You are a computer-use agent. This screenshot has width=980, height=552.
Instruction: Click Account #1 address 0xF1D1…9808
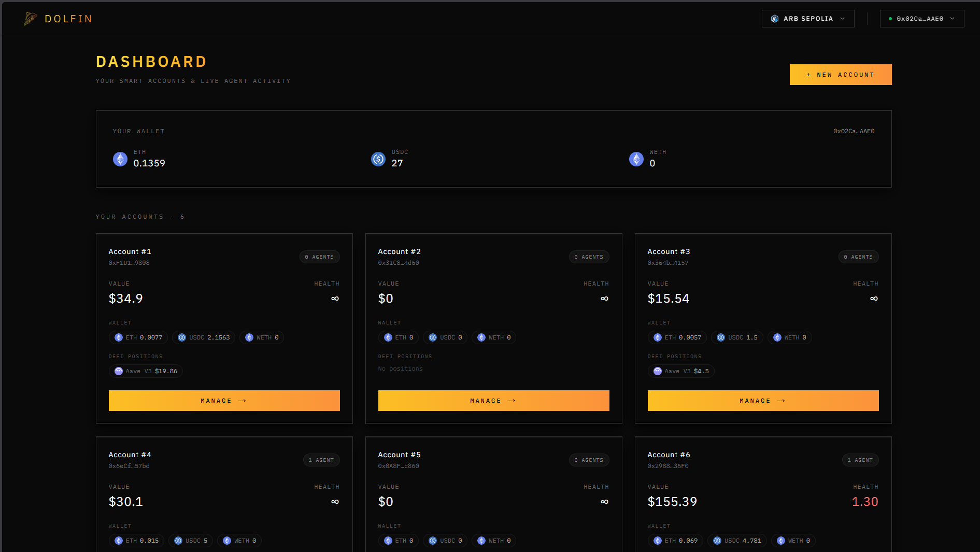pos(129,263)
